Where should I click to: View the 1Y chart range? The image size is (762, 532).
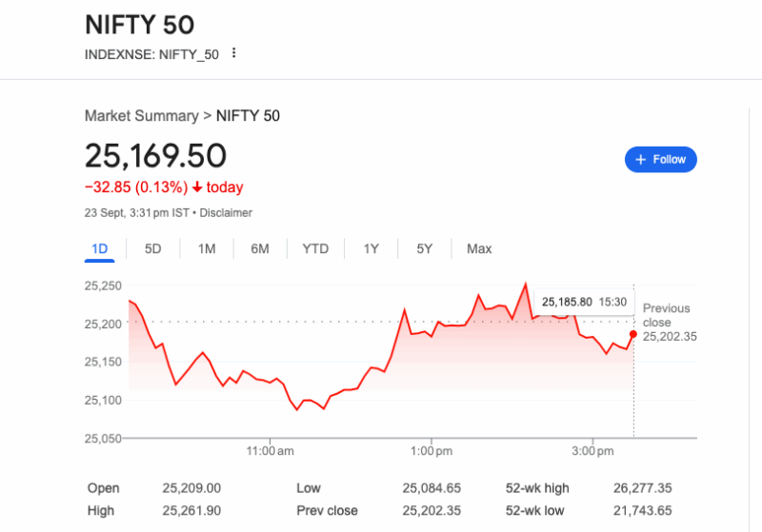[x=371, y=249]
